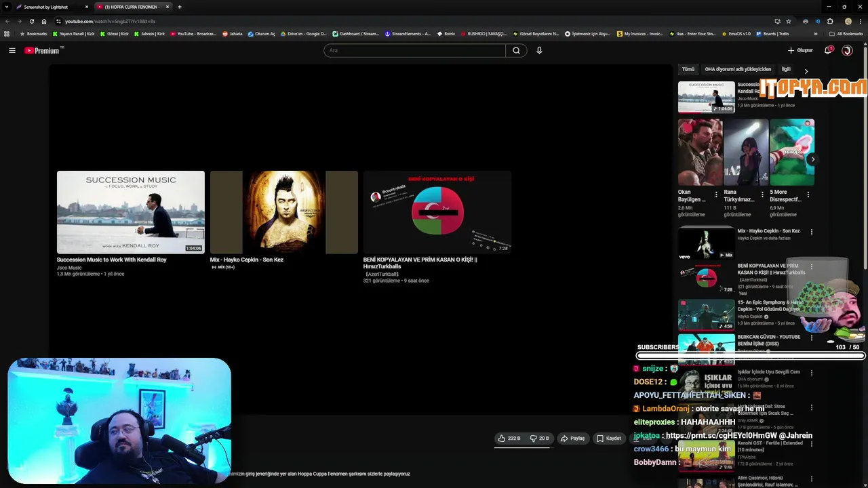The width and height of the screenshot is (868, 488).
Task: Open 15- An Epic Symphony sidebar thumbnail
Action: click(706, 314)
